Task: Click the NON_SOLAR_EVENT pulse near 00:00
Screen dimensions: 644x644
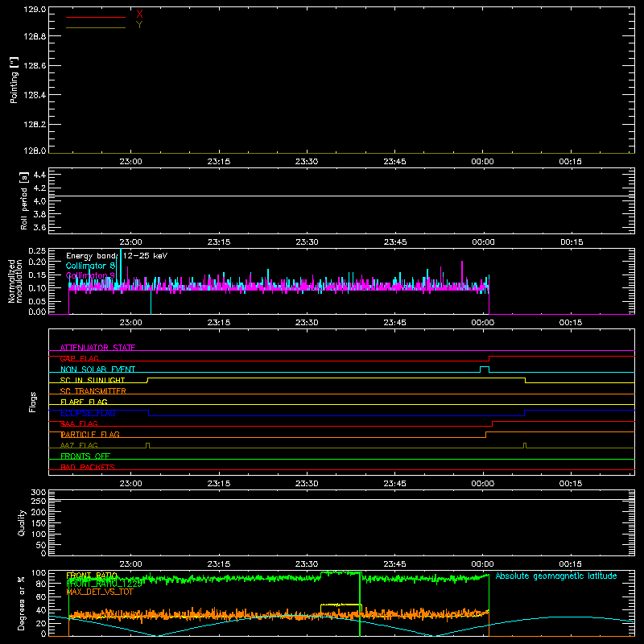Action: (x=485, y=369)
